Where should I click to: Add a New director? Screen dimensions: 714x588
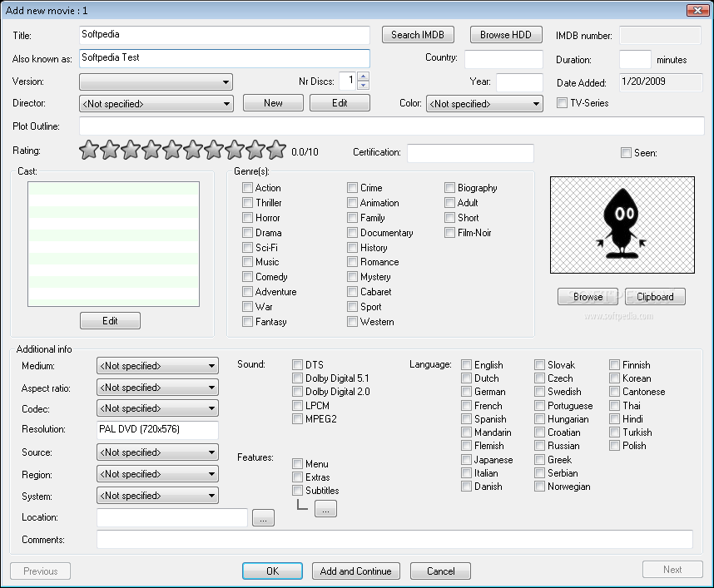pyautogui.click(x=273, y=103)
